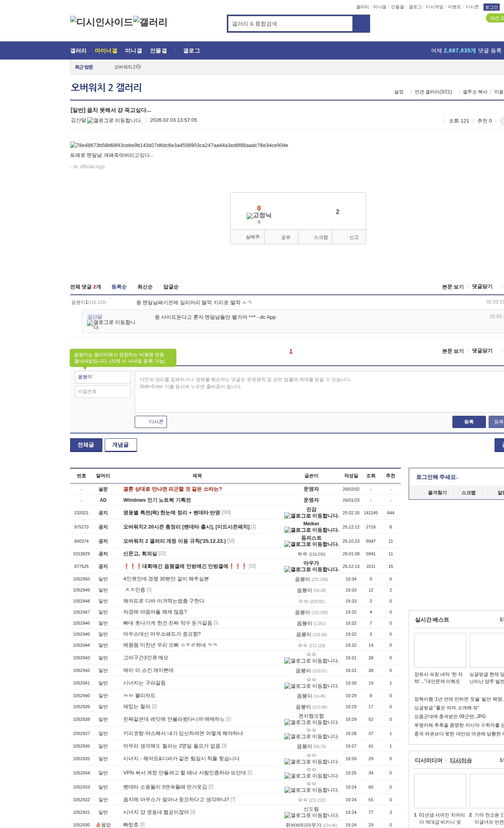
Task: Open the 디시콘 emoticon picker
Action: click(x=151, y=422)
